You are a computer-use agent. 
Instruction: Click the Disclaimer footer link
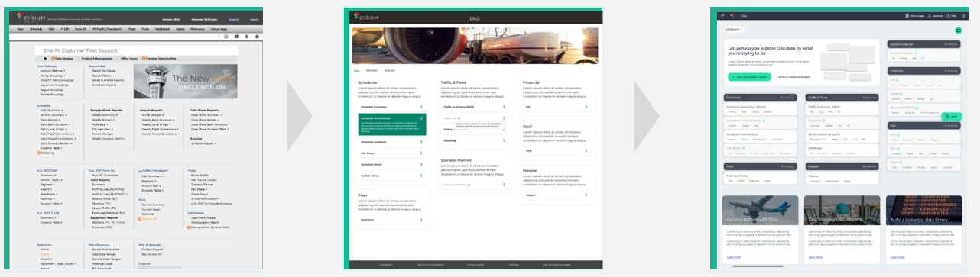[x=386, y=264]
